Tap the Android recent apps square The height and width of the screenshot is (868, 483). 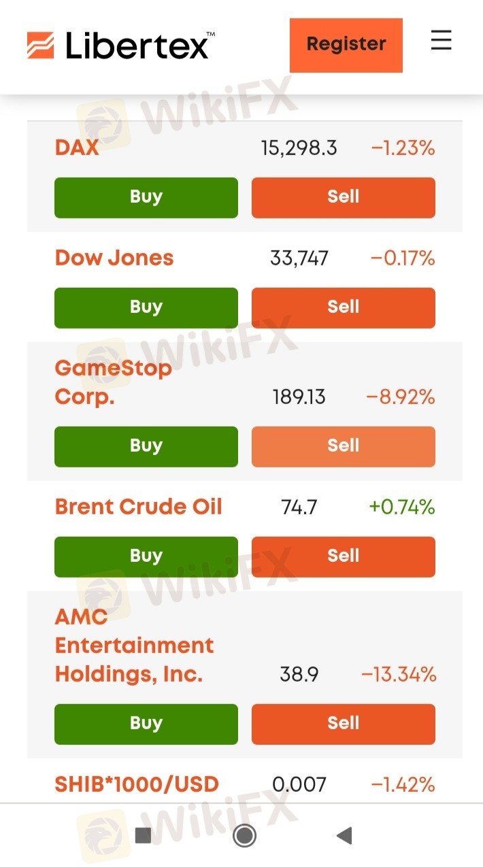143,835
